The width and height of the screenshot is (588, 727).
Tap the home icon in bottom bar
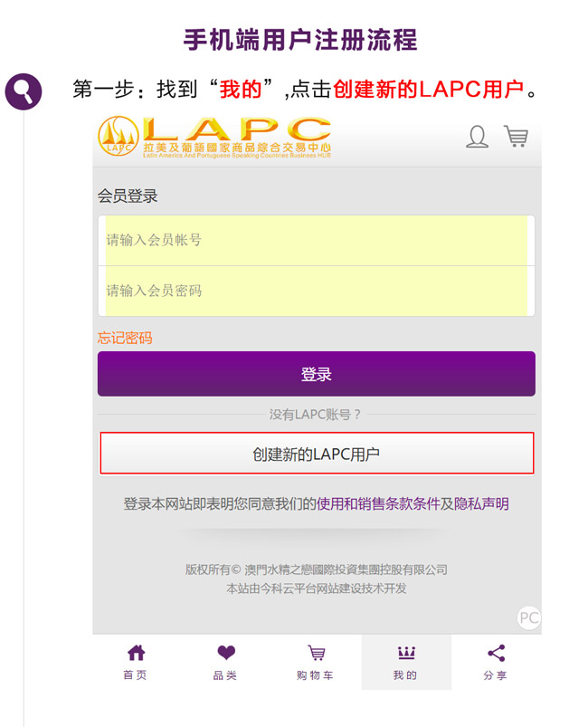coord(136,653)
